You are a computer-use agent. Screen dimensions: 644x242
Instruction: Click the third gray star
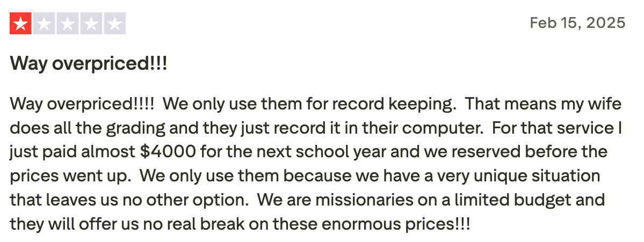[68, 24]
